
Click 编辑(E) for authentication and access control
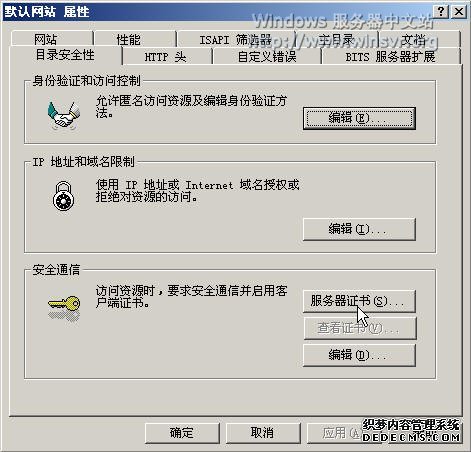click(359, 118)
